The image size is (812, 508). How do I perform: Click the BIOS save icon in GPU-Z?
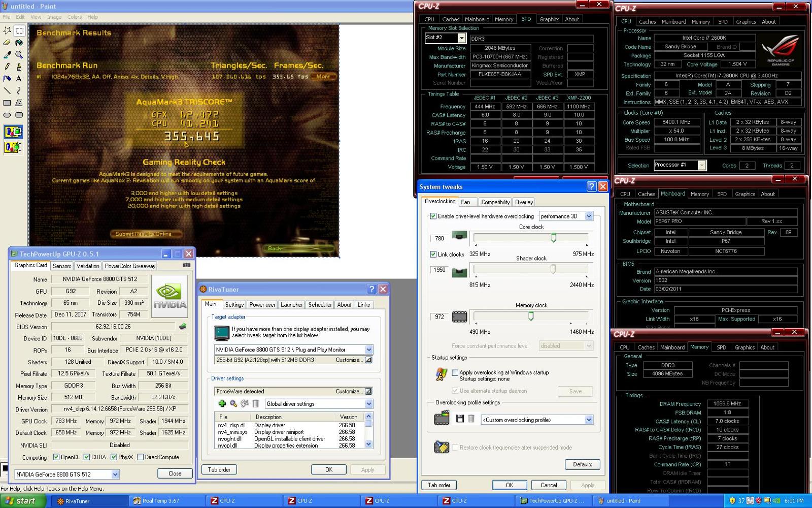(183, 327)
